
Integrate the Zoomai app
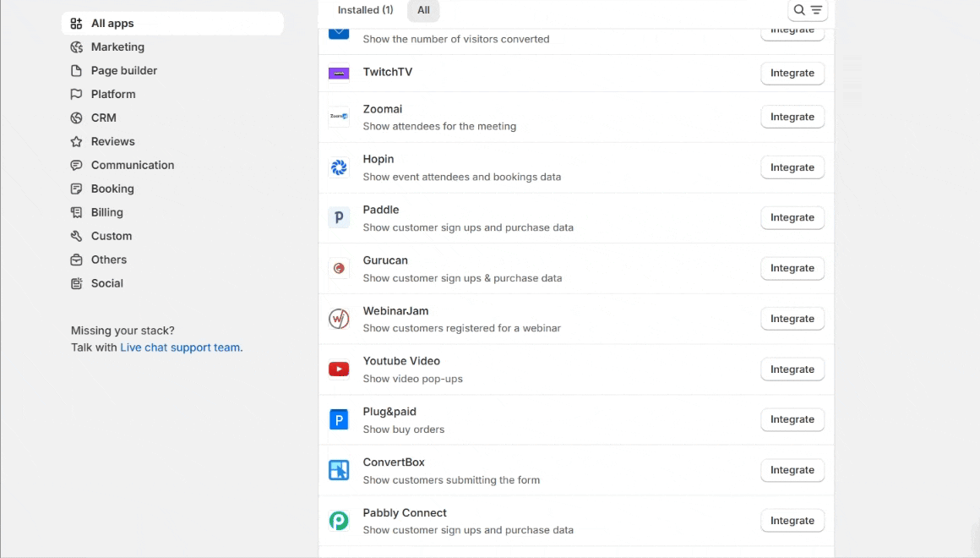pyautogui.click(x=792, y=117)
